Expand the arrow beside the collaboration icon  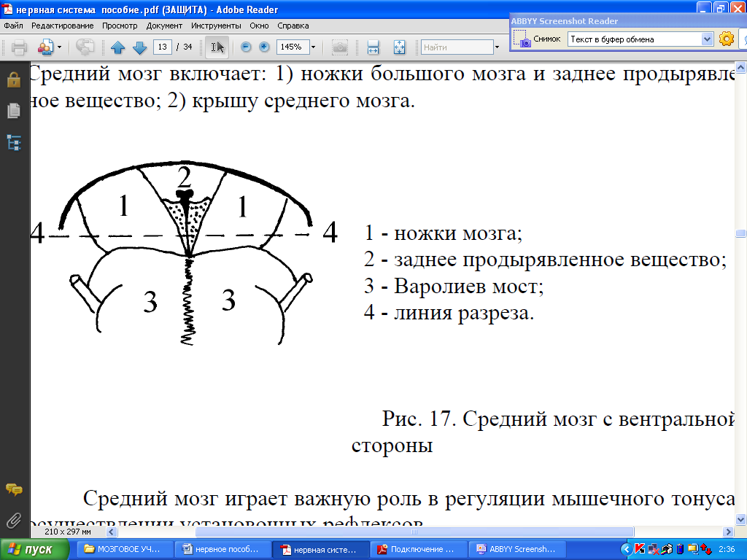60,47
